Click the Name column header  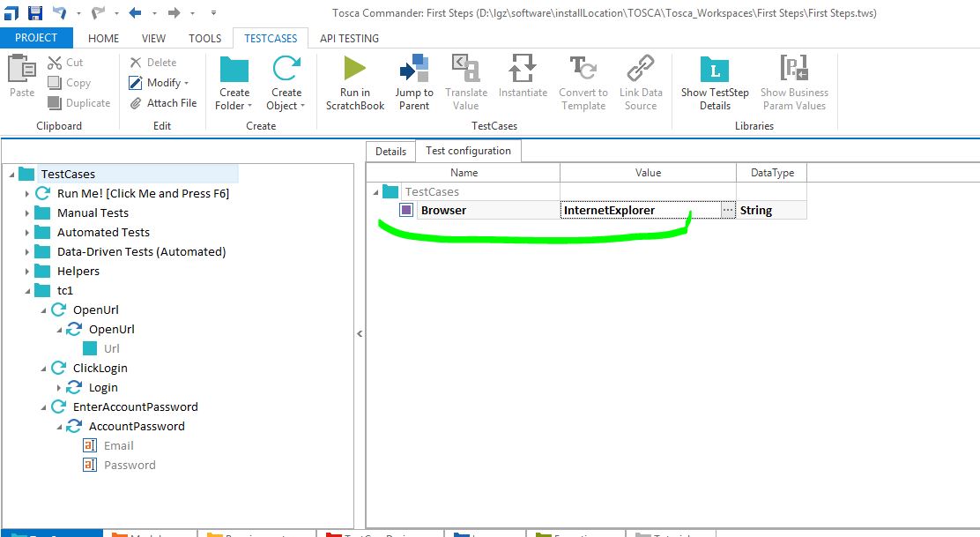[x=464, y=173]
